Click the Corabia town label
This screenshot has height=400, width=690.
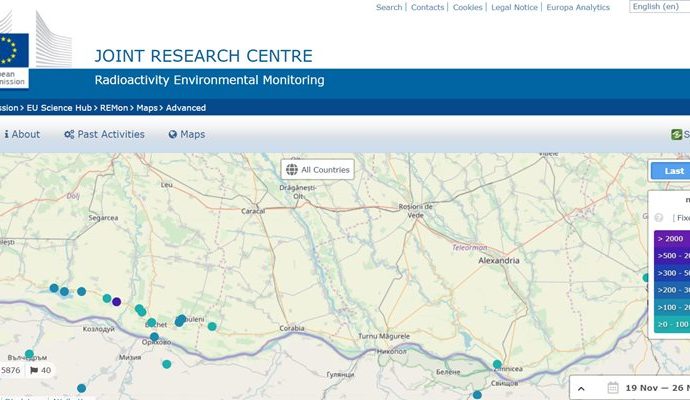[292, 328]
